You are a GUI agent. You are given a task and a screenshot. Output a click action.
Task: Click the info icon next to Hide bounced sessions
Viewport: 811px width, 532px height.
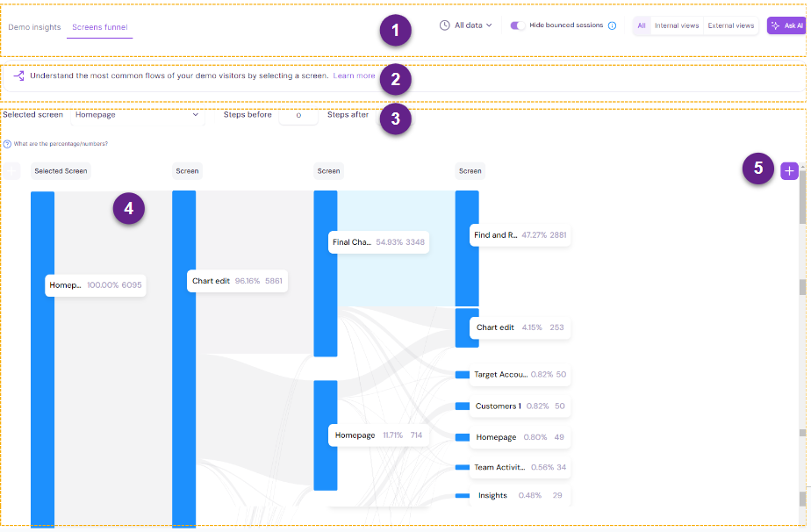612,25
